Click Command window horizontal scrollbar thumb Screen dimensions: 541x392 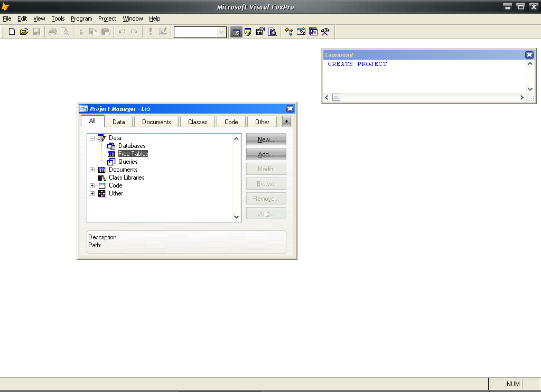point(336,97)
